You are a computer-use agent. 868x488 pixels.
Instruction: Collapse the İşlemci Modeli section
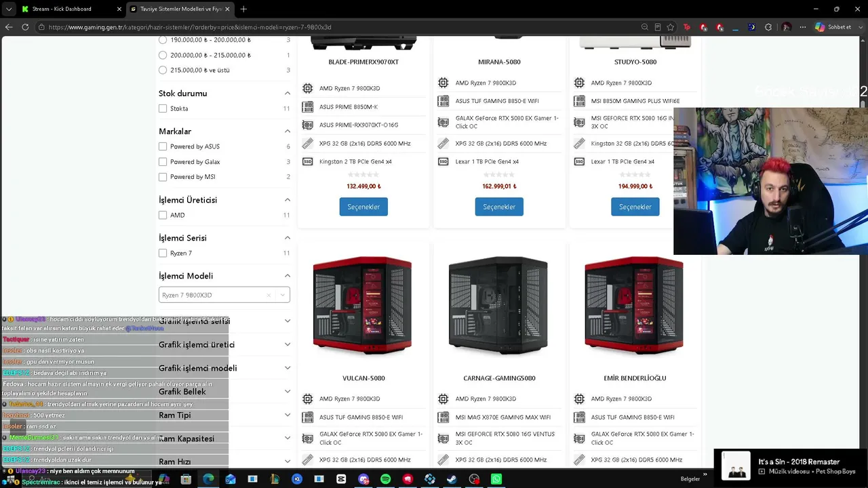click(x=288, y=276)
